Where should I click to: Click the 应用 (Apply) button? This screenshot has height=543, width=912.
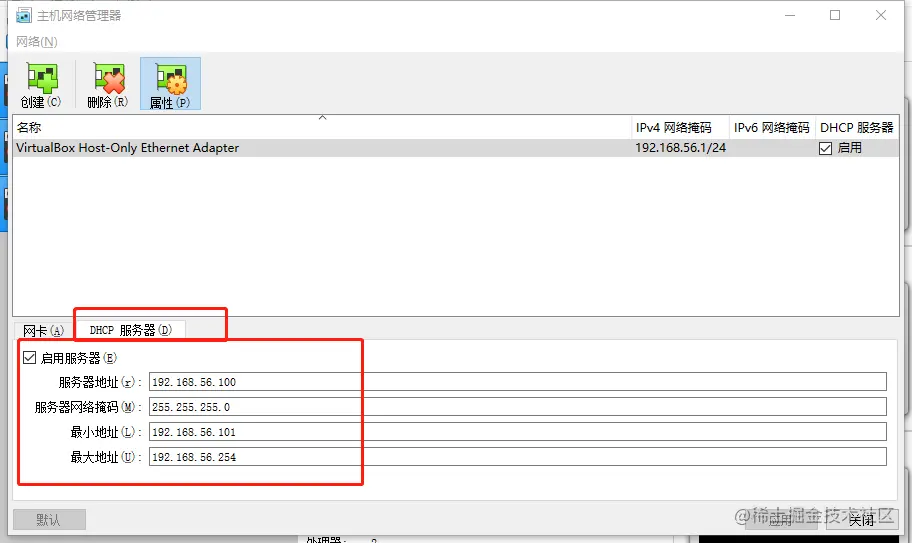tap(781, 519)
